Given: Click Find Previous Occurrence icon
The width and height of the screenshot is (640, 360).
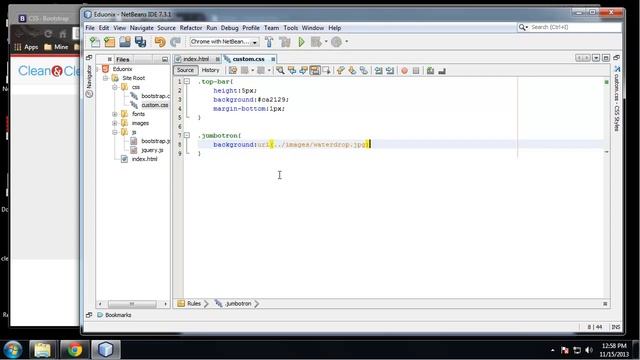Looking at the screenshot, I should 292,71.
